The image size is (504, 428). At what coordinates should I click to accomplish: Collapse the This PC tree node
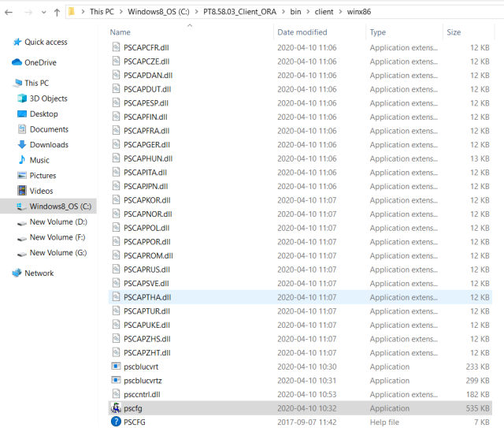tap(6, 83)
